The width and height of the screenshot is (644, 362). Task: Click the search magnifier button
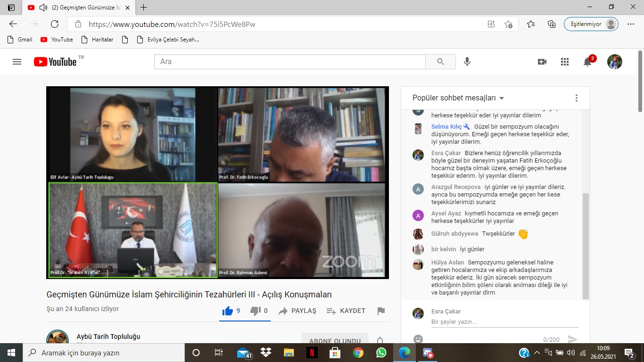point(440,62)
